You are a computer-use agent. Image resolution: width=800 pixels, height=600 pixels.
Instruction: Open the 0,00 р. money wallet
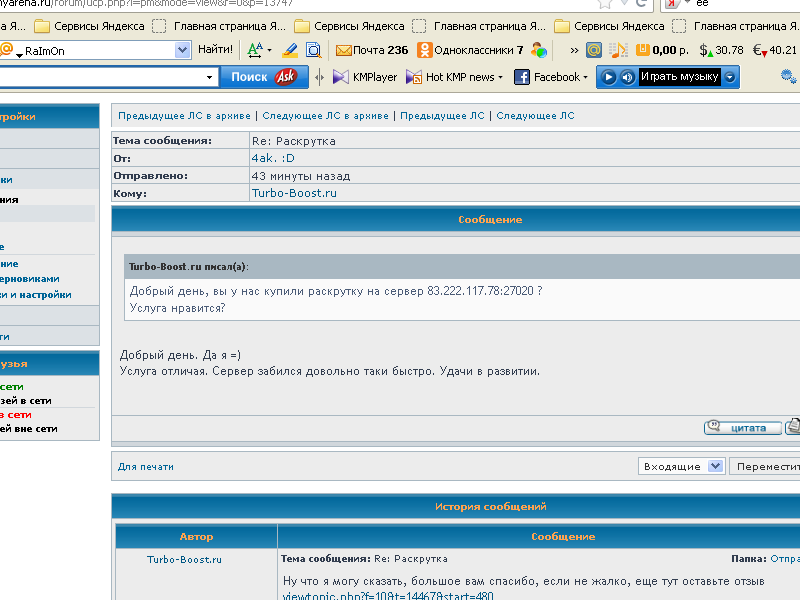tap(662, 50)
